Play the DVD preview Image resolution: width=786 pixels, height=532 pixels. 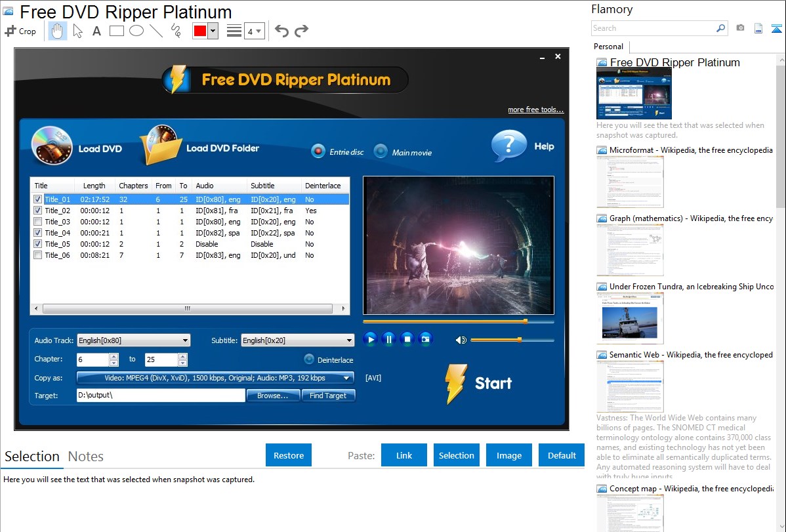(x=371, y=339)
